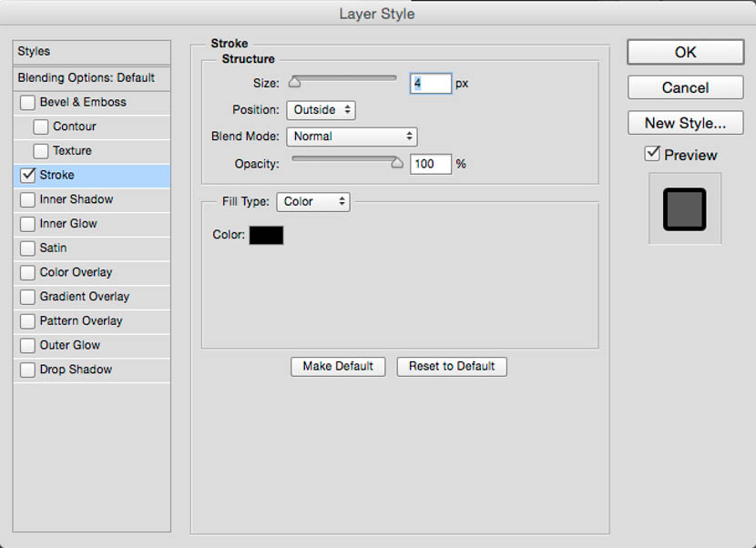Uncheck the Stroke effect checkbox

[x=27, y=175]
